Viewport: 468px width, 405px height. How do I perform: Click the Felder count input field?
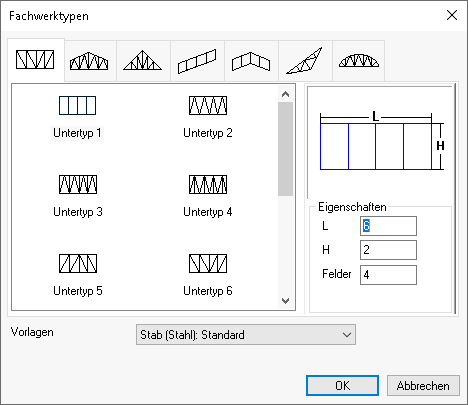coord(388,275)
